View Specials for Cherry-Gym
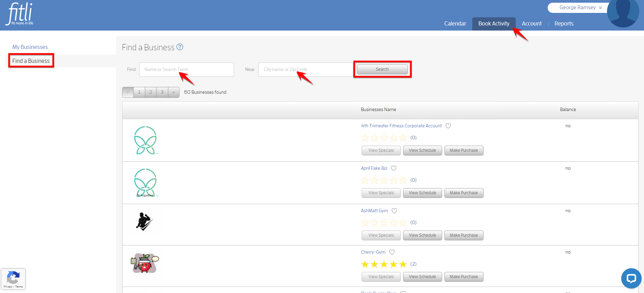The height and width of the screenshot is (293, 644). coord(381,277)
